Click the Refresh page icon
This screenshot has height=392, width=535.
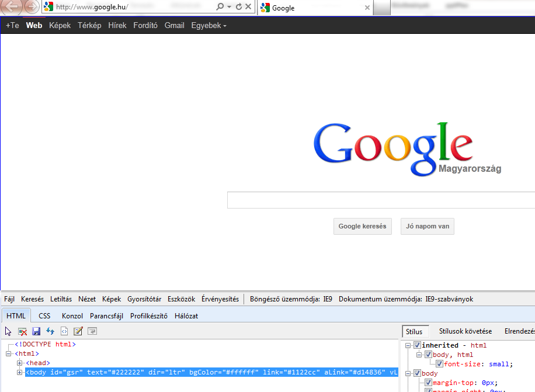click(239, 6)
